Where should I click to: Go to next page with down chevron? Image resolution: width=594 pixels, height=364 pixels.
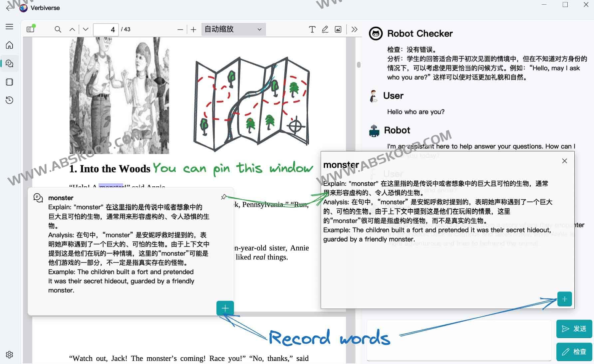point(85,29)
